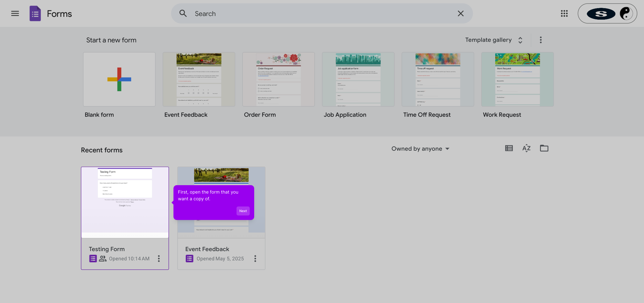The image size is (644, 303).
Task: Create a Blank form
Action: click(119, 79)
